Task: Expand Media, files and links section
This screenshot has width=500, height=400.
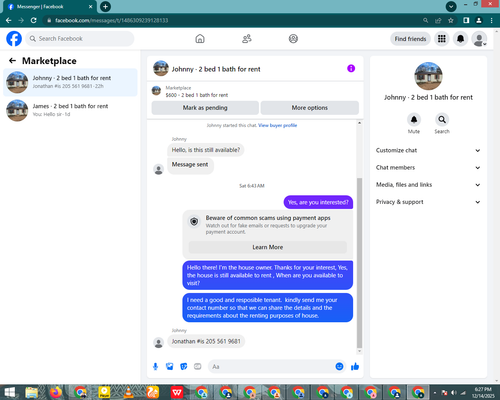Action: click(428, 185)
